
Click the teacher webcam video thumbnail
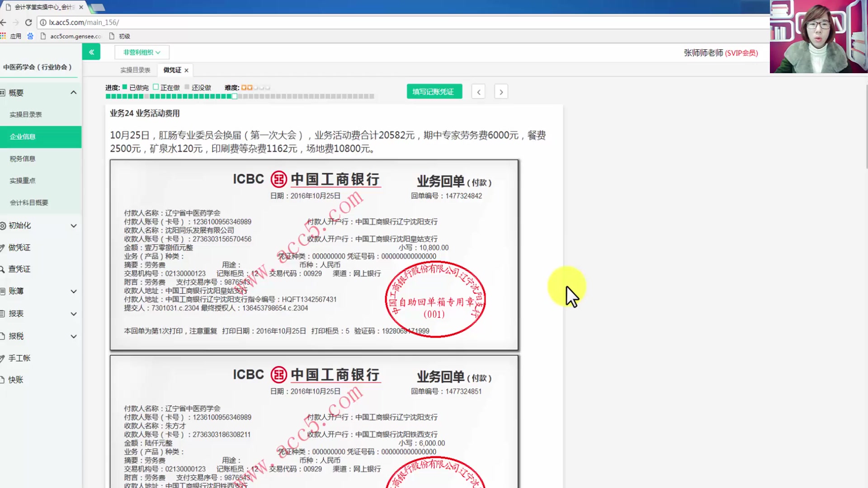click(x=819, y=37)
